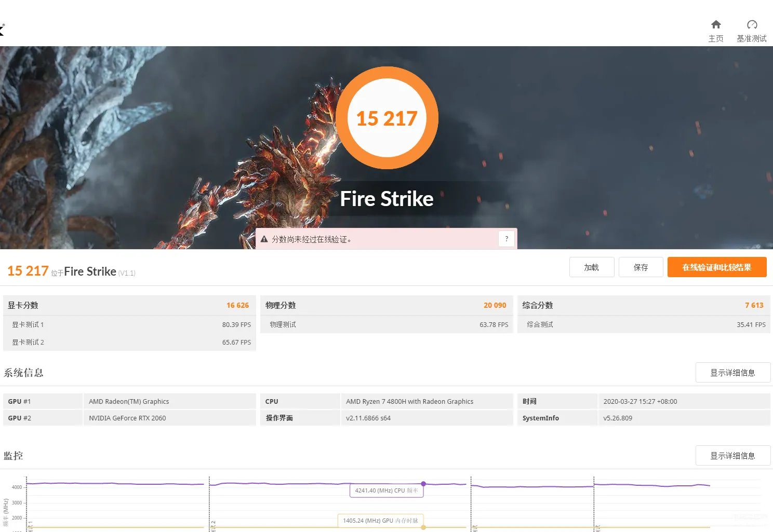
Task: Click the 3DMark logo at top left
Action: [x=2, y=30]
